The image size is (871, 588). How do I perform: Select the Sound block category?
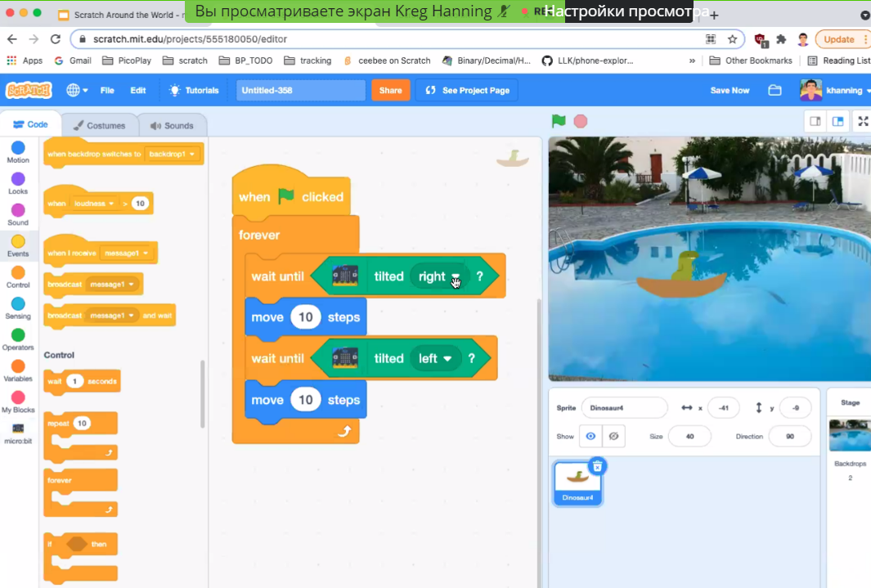(x=18, y=214)
